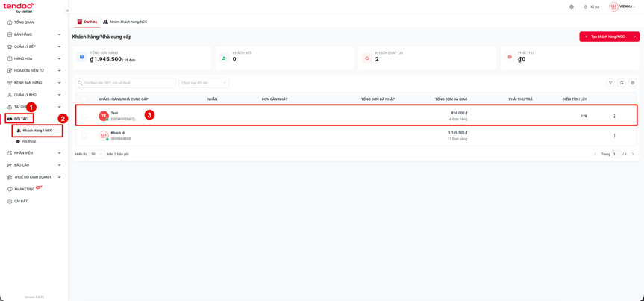This screenshot has width=644, height=301.
Task: Click the Tạo khách hàng/NCC button
Action: click(610, 37)
